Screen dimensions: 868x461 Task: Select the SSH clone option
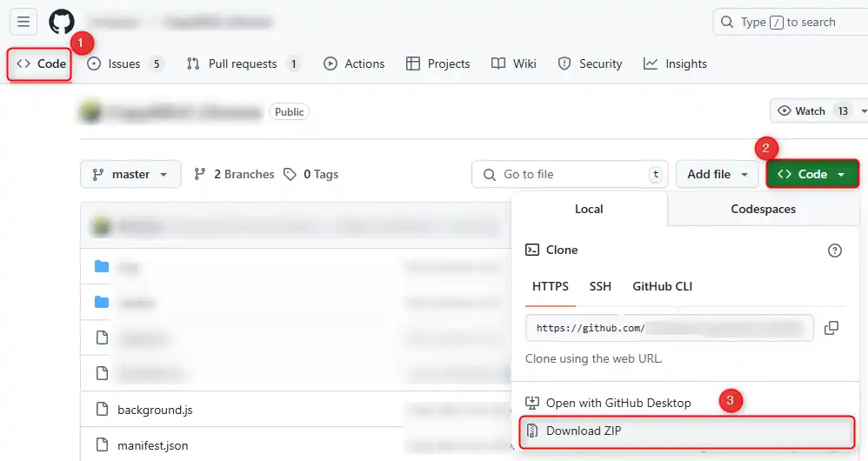pos(600,287)
